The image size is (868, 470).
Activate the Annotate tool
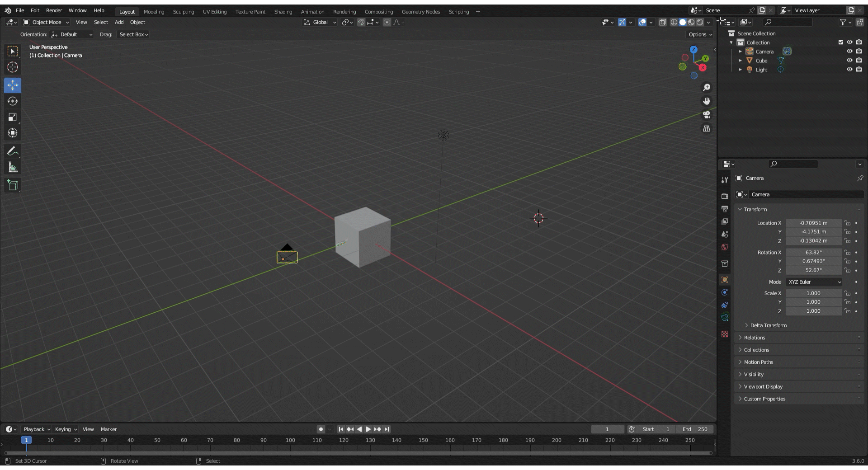coord(13,151)
